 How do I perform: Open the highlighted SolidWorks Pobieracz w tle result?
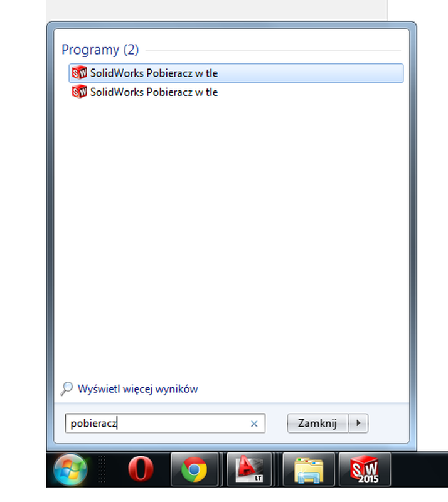click(x=236, y=73)
